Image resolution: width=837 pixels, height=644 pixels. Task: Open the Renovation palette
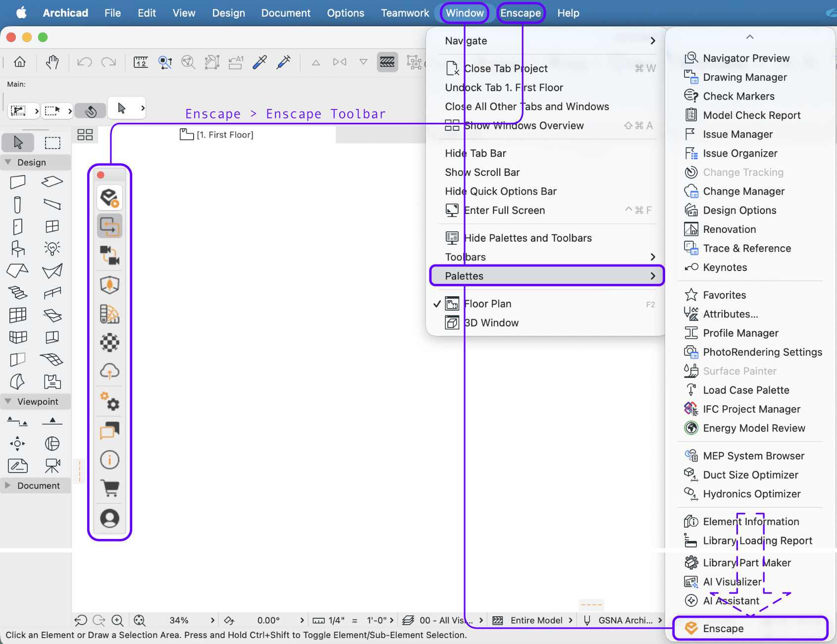click(750, 229)
